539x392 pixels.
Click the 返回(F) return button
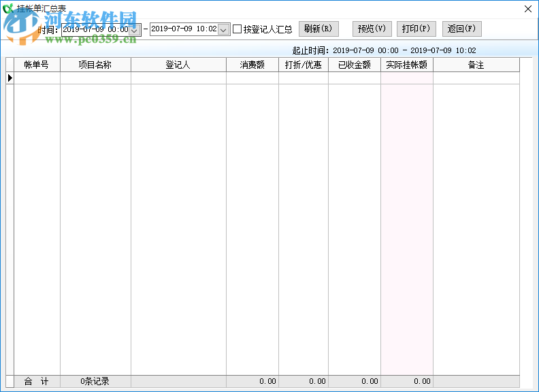point(461,29)
